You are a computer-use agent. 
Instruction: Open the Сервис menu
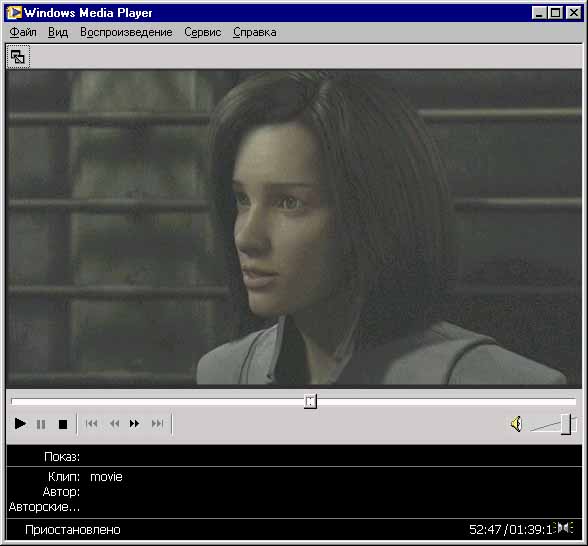click(x=203, y=32)
